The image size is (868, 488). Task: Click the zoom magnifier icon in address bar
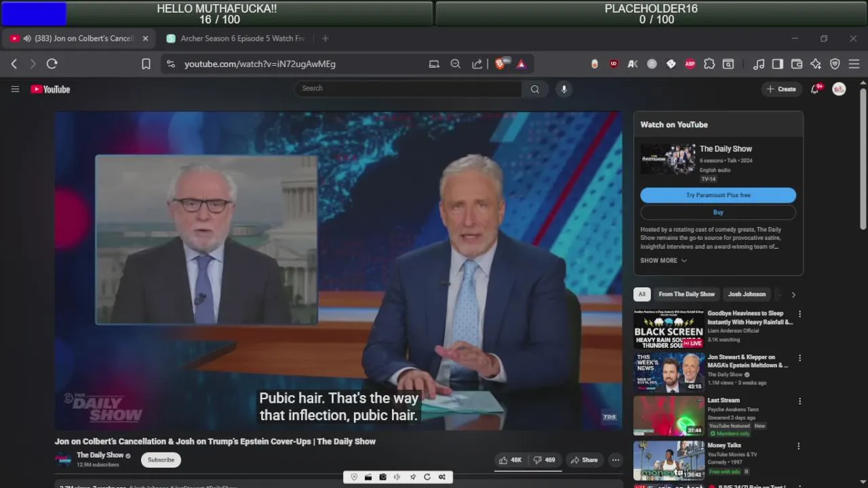(x=456, y=64)
